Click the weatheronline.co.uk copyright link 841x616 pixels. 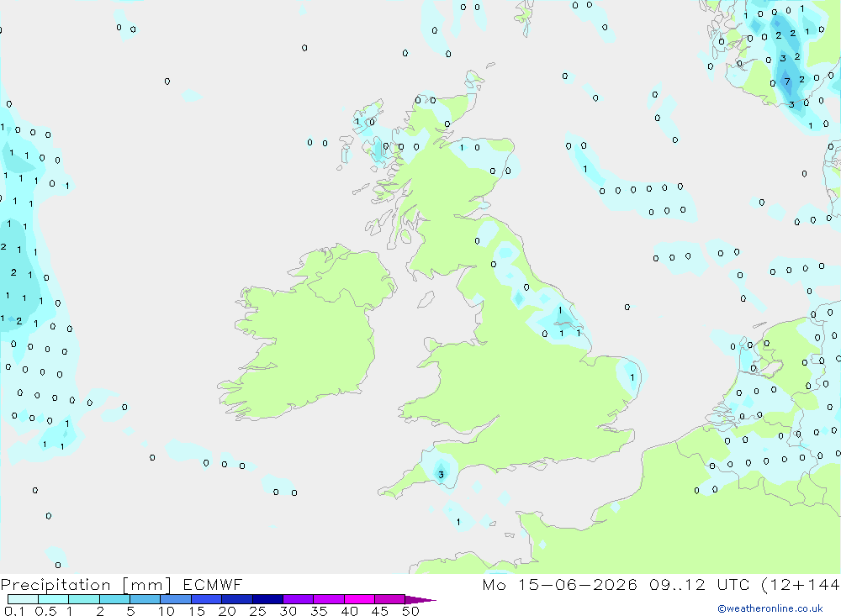pos(770,608)
